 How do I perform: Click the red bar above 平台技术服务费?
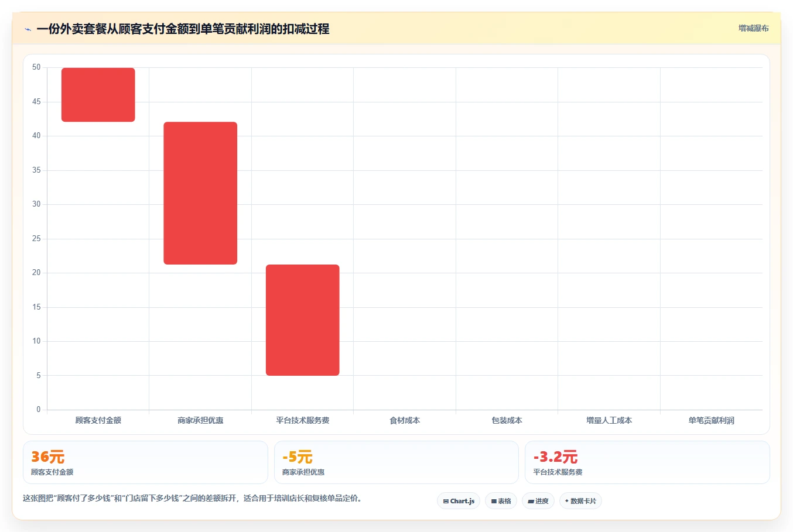tap(303, 320)
